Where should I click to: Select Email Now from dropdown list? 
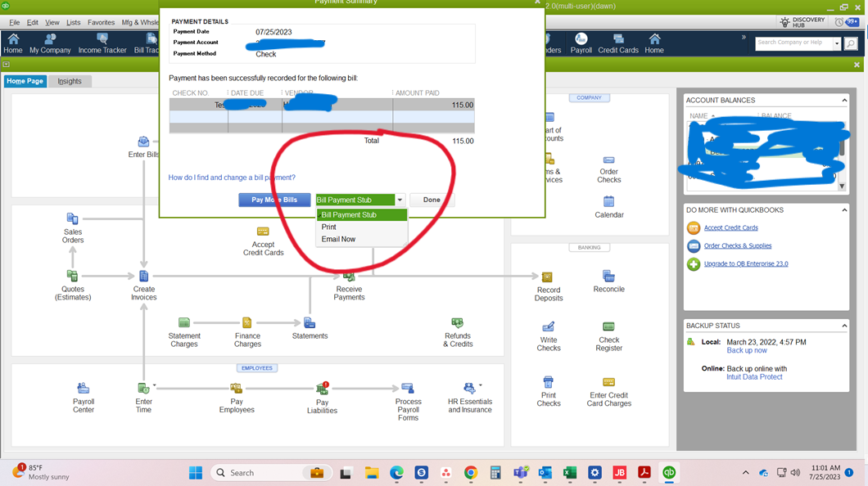click(338, 239)
